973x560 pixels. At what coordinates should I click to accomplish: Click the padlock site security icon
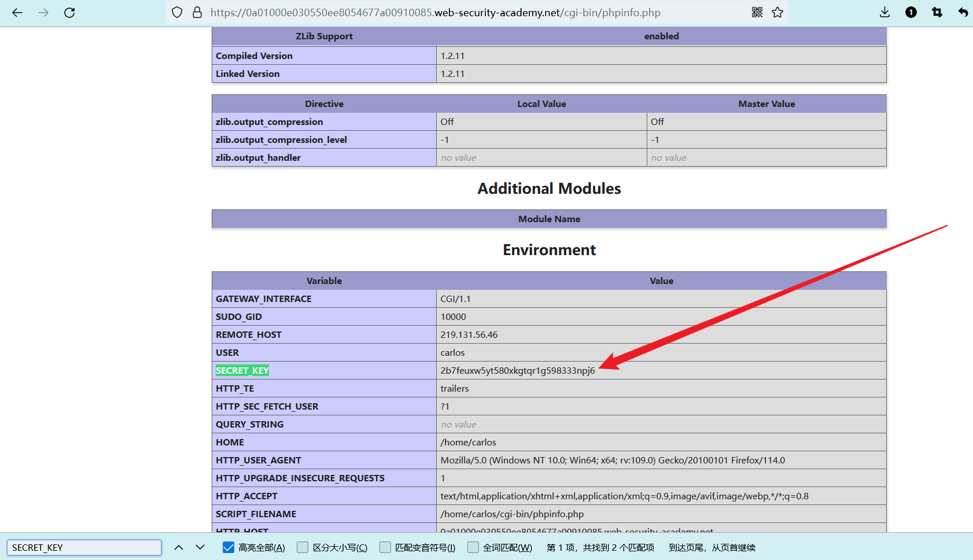coord(197,13)
